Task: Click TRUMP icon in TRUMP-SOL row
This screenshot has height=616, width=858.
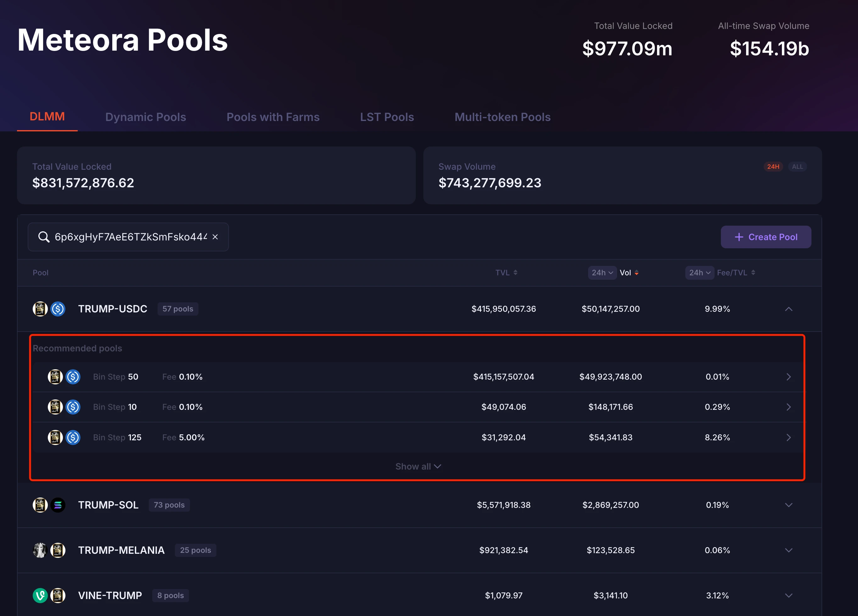Action: point(40,505)
